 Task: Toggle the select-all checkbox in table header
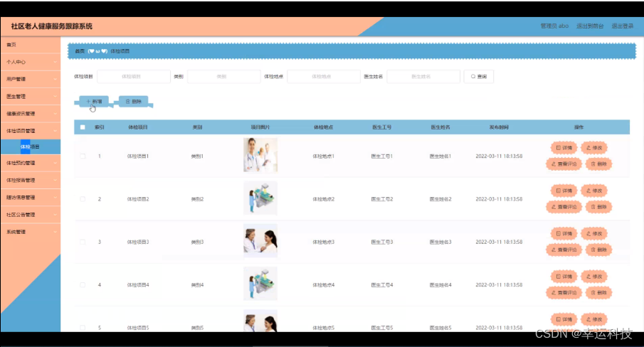pyautogui.click(x=83, y=127)
